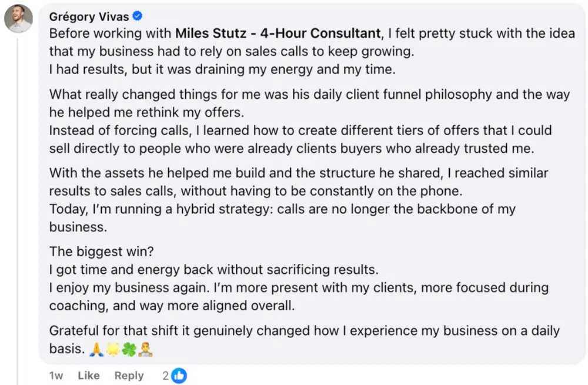Like Grégory Vivas's comment
588x385 pixels.
pos(89,376)
